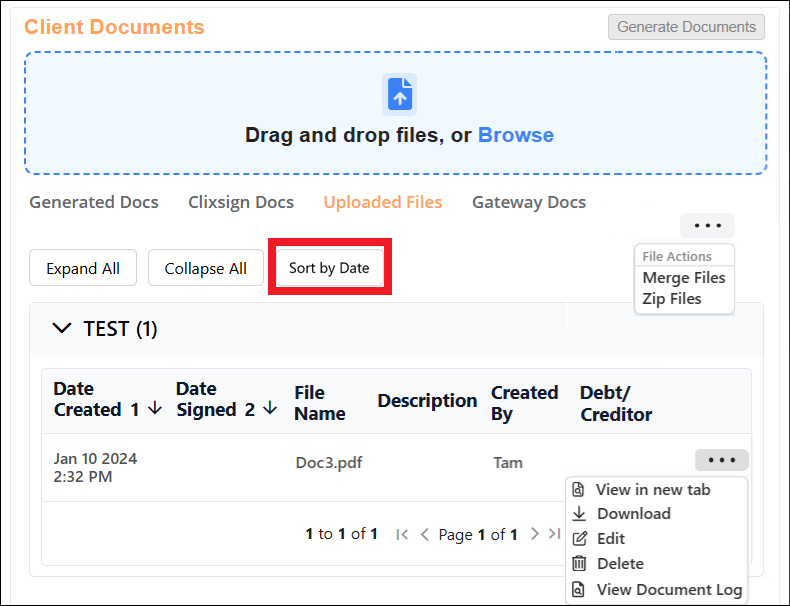Choose Delete from the row menu
Image resolution: width=790 pixels, height=606 pixels.
coord(620,563)
